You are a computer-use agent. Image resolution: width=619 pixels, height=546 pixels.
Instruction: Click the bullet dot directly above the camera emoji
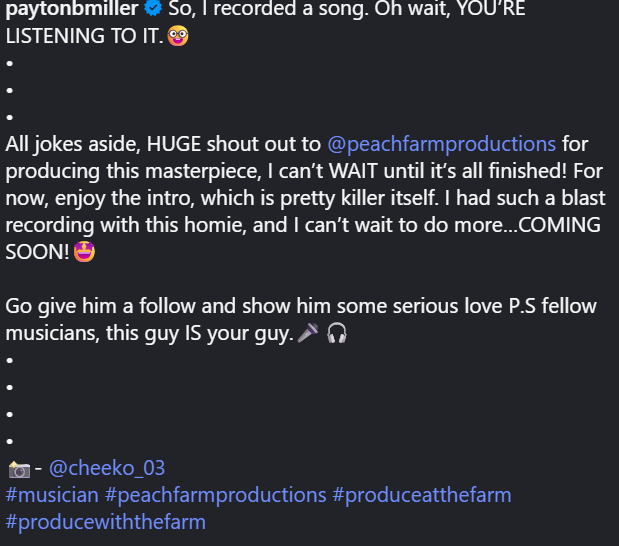coord(9,441)
